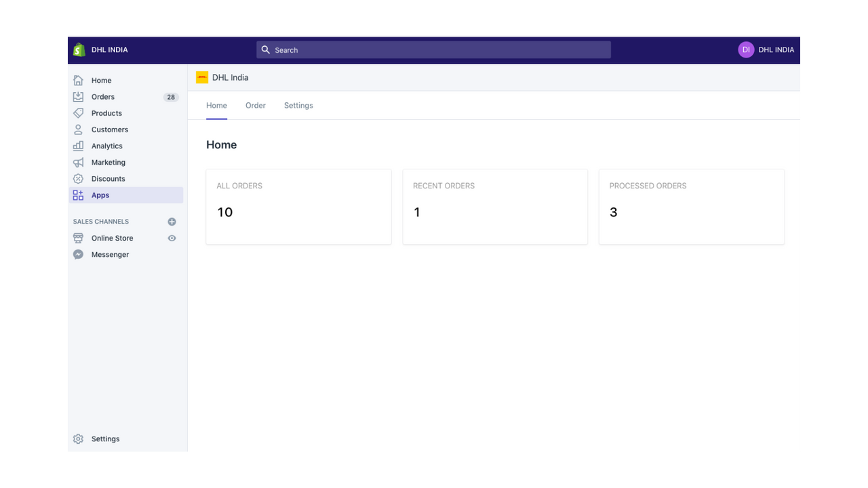Click the DI user avatar
This screenshot has width=868, height=488.
pos(746,49)
